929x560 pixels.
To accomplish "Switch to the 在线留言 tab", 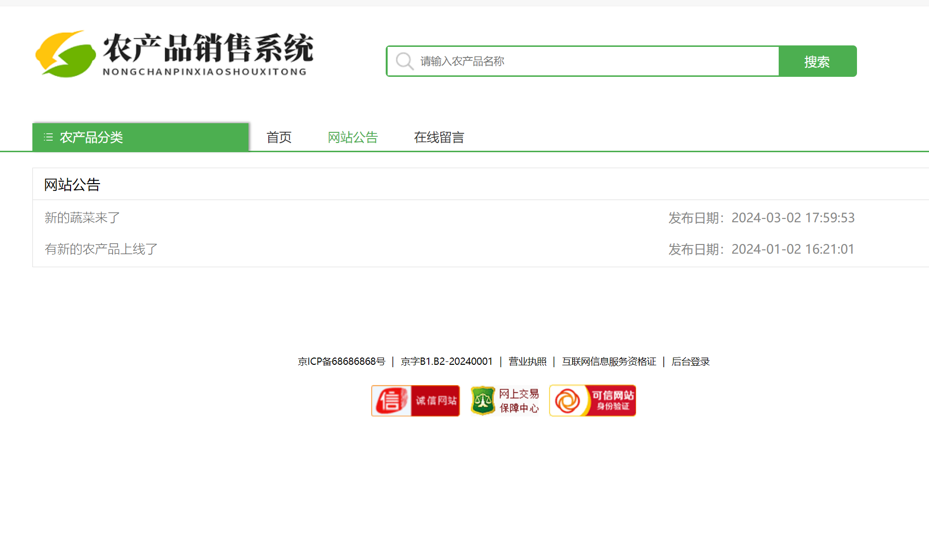I will [438, 137].
